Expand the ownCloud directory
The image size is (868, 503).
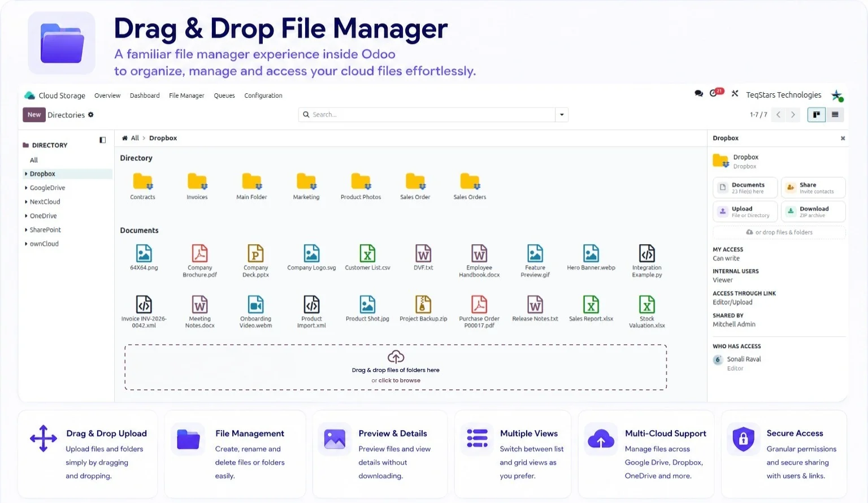(26, 244)
